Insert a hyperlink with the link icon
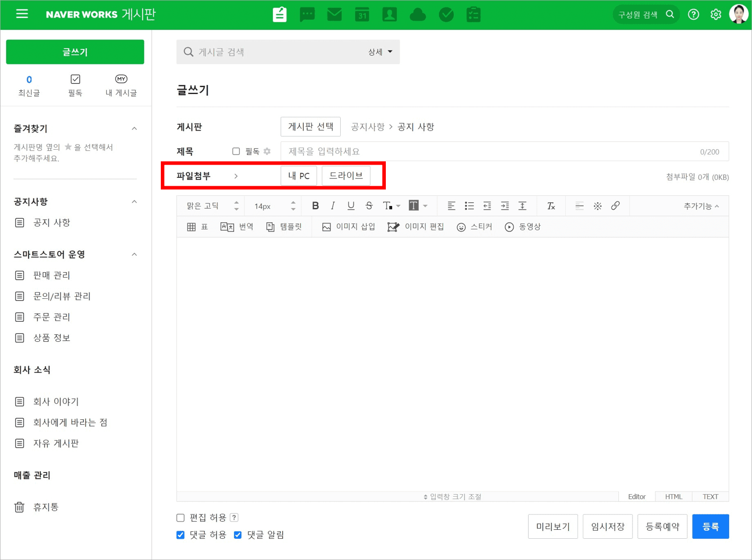Viewport: 752px width, 560px height. 615,205
